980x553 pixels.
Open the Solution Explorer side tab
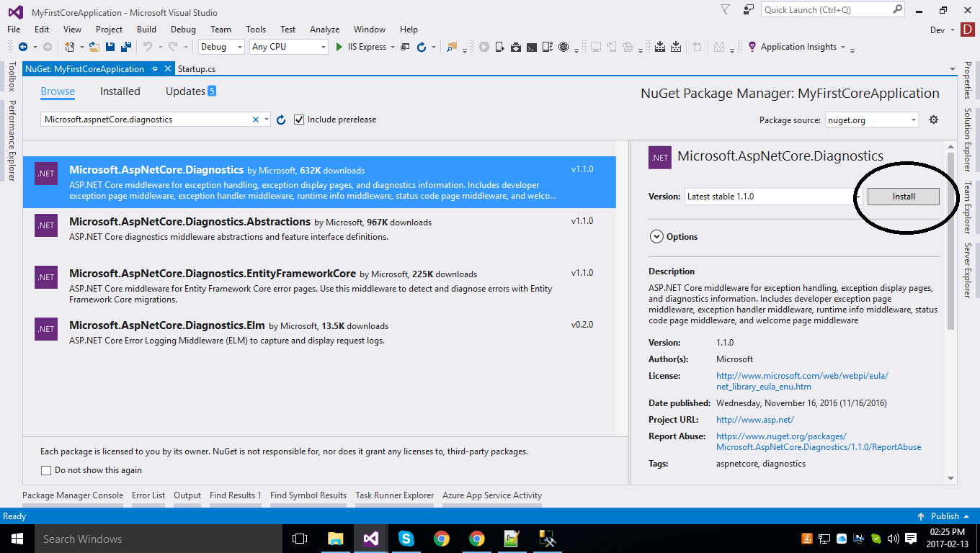tap(968, 140)
